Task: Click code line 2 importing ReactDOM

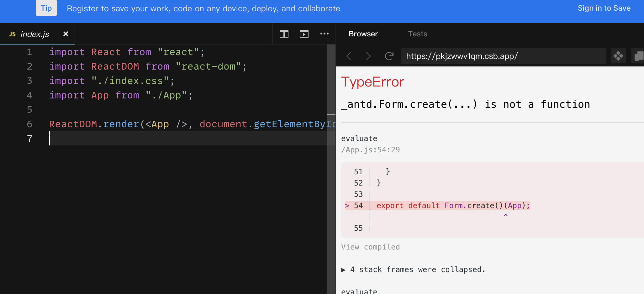Action: coord(148,66)
